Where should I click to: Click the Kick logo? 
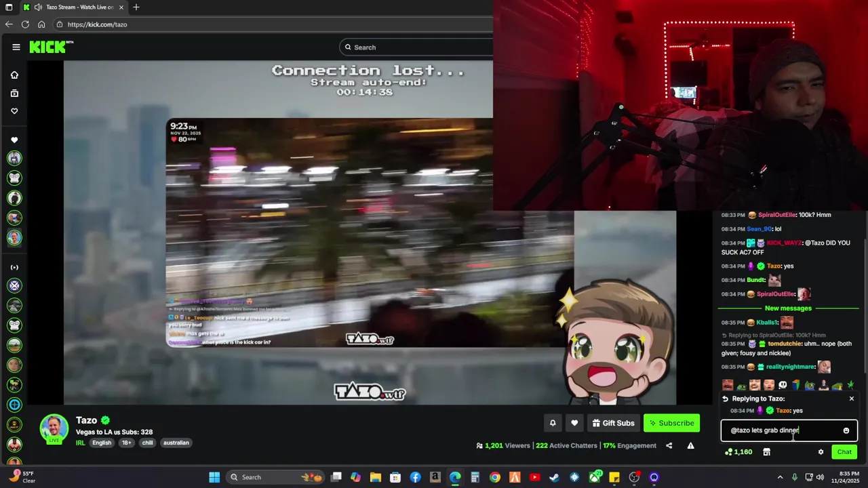(51, 47)
